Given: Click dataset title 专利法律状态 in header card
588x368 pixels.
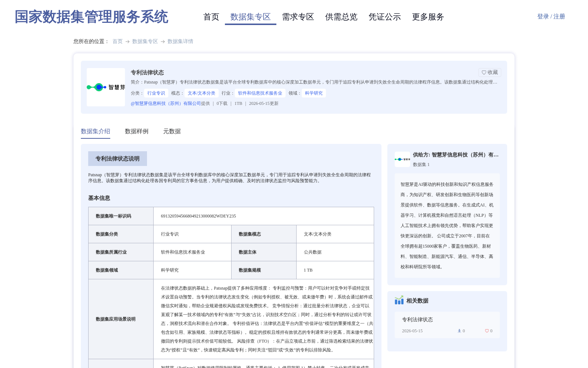Looking at the screenshot, I should coord(147,72).
